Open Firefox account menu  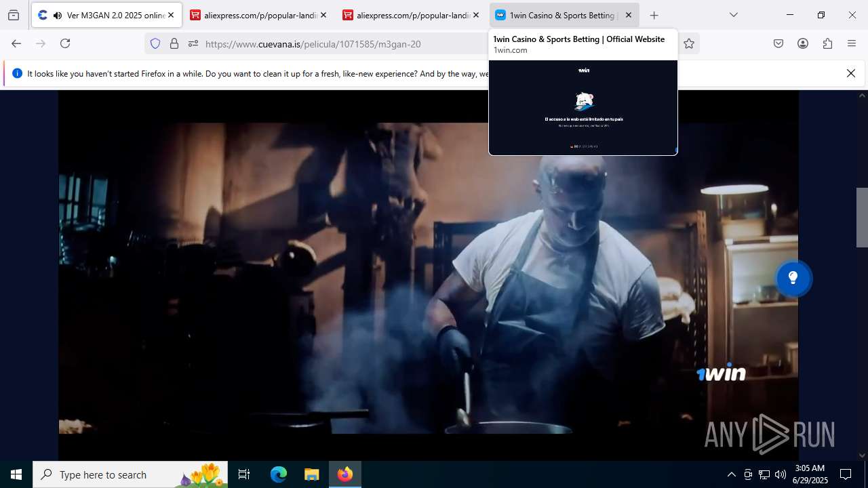click(803, 43)
